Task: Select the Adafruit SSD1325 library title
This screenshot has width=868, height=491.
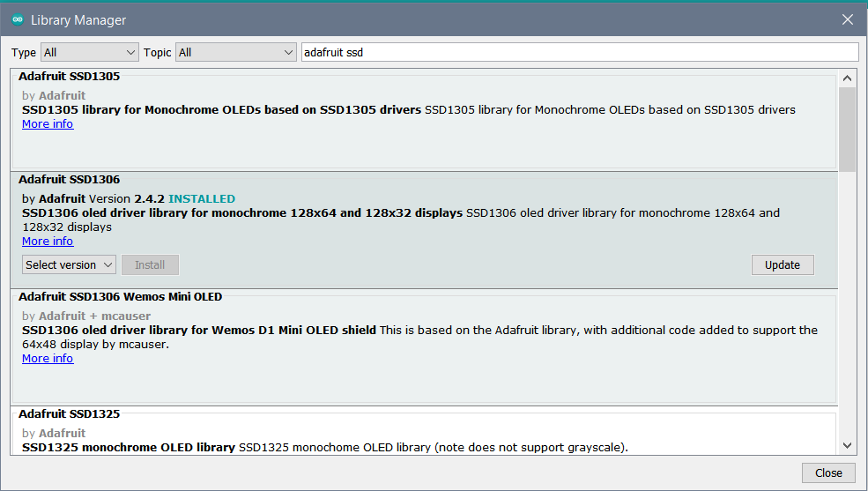Action: [x=70, y=414]
